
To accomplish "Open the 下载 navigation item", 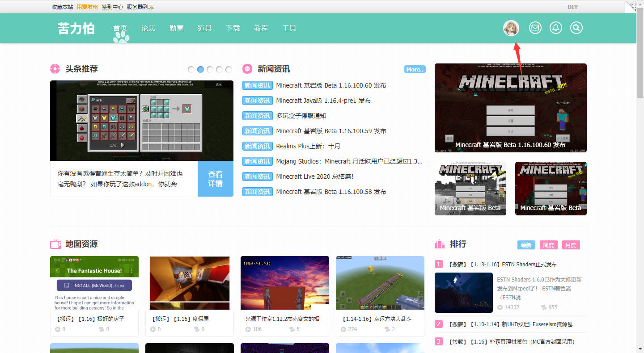I will pos(233,28).
